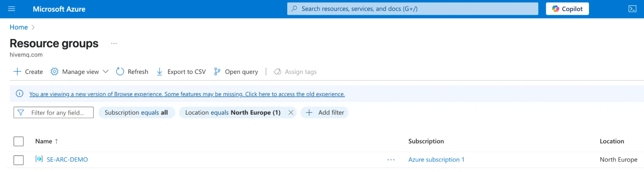Follow the link to access the old experience
644x172 pixels.
(x=187, y=94)
